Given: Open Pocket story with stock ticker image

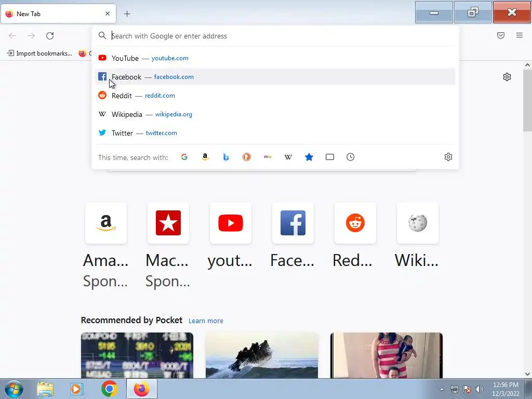Looking at the screenshot, I should [x=137, y=355].
